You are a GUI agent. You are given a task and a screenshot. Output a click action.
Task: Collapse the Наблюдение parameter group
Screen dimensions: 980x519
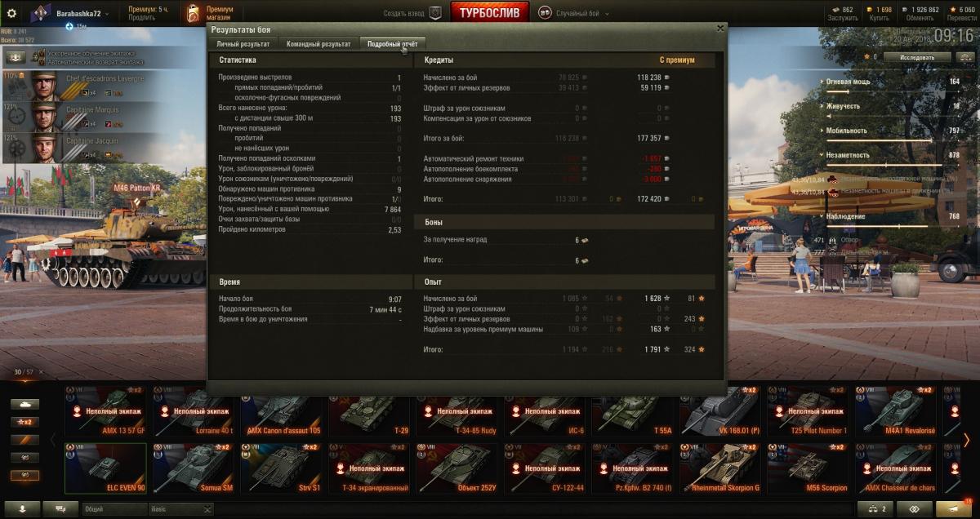(822, 216)
